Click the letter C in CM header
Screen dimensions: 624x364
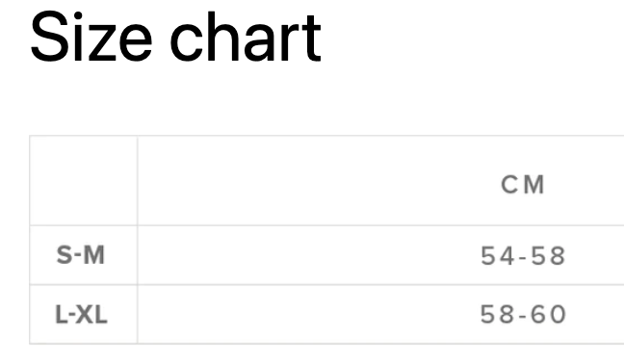pos(509,185)
